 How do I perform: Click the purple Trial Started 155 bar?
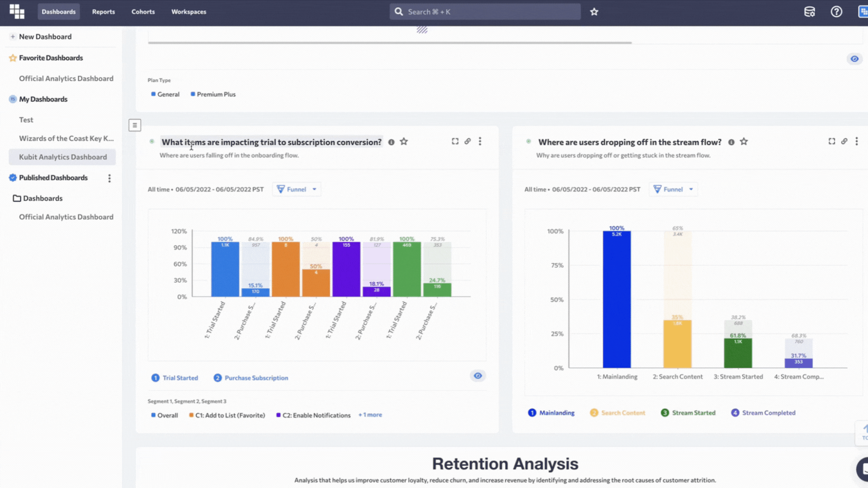[x=346, y=269]
